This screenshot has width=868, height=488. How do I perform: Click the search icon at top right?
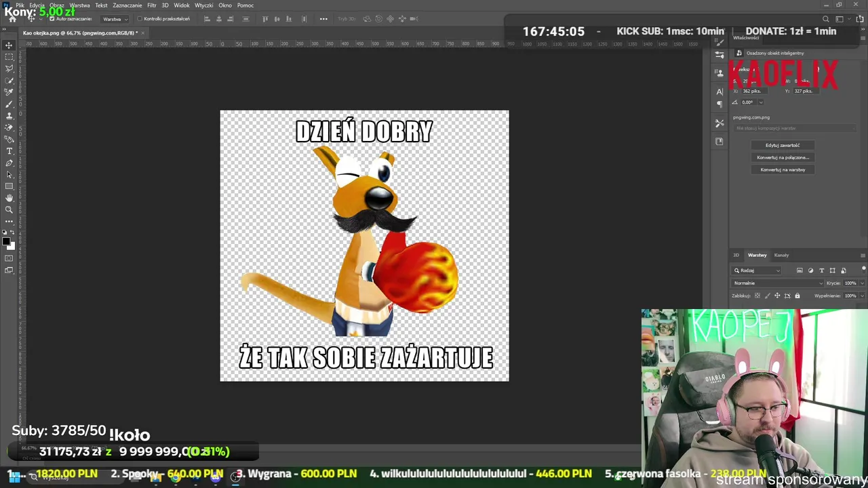click(825, 19)
